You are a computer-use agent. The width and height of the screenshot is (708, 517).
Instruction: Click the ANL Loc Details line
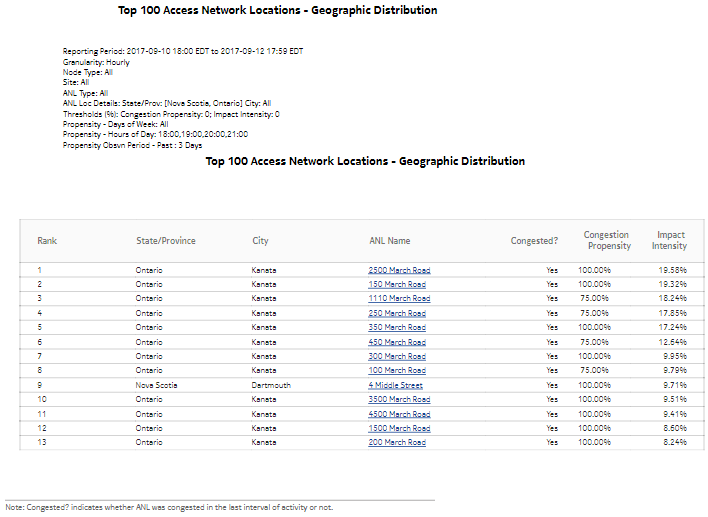tap(167, 103)
